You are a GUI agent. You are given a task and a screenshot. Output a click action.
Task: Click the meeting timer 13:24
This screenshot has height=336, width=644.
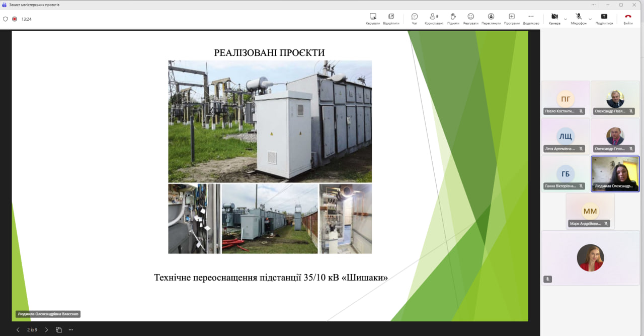[x=27, y=19]
